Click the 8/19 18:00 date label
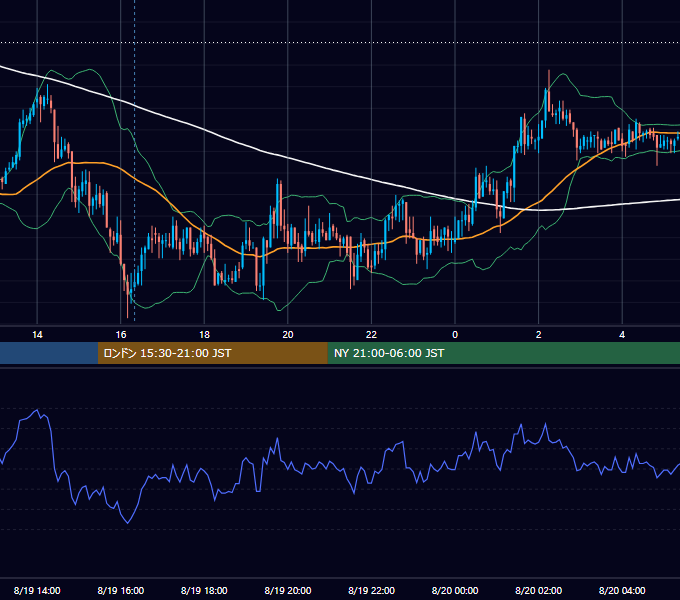 [204, 590]
